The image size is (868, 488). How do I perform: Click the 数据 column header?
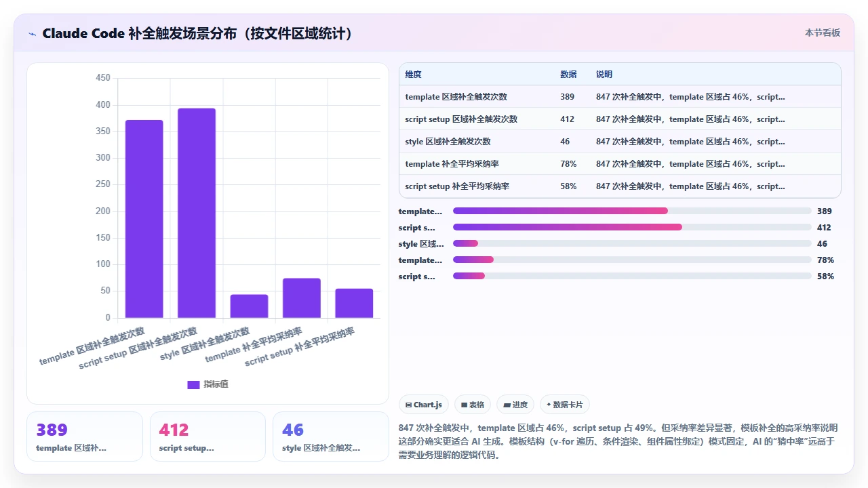(568, 75)
